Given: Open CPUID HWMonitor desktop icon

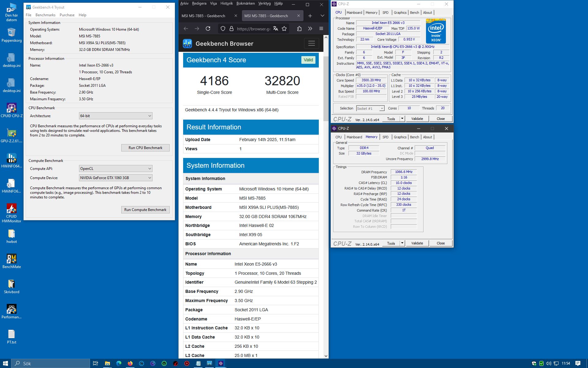Looking at the screenshot, I should (12, 213).
